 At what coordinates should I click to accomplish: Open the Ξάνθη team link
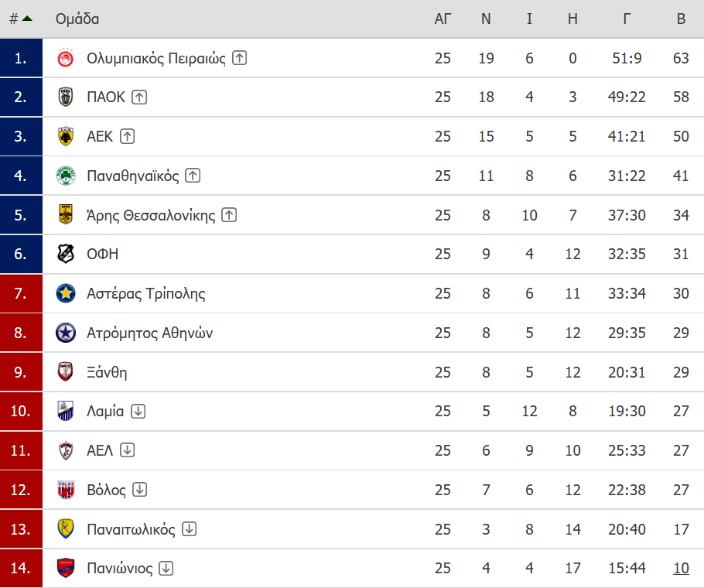[x=107, y=373]
